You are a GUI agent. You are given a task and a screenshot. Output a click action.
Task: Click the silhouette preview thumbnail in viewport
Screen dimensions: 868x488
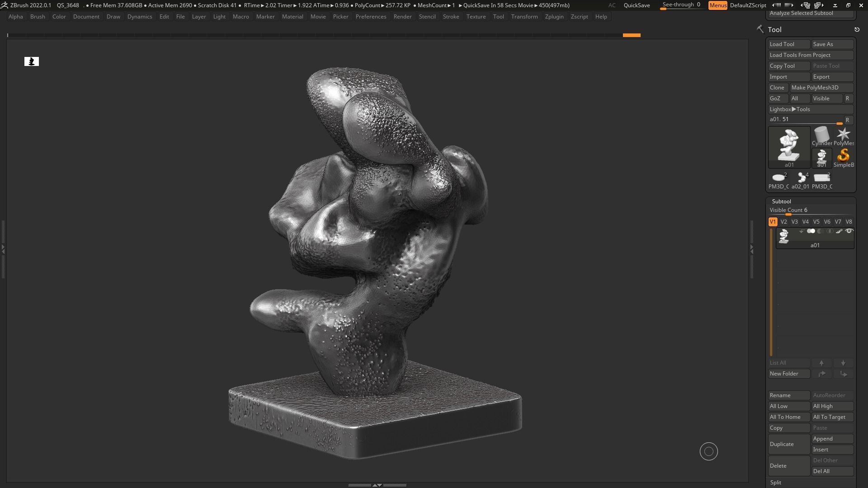tap(32, 61)
